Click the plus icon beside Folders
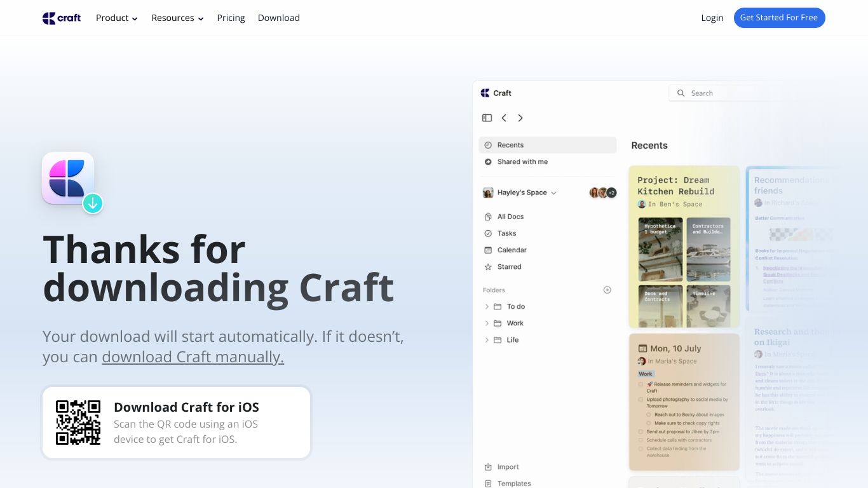 pyautogui.click(x=607, y=290)
